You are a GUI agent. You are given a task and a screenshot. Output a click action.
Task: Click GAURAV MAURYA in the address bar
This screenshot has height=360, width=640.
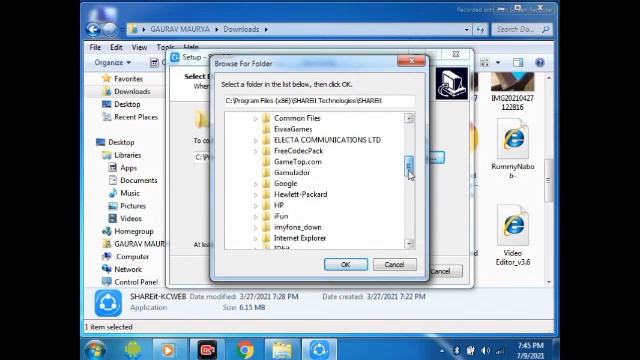(x=180, y=29)
